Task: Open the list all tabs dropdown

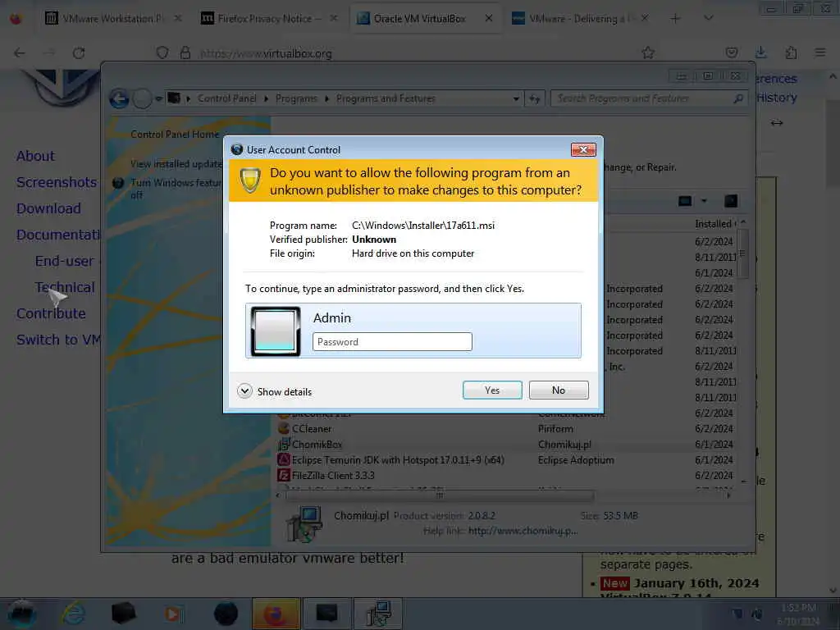Action: click(708, 18)
